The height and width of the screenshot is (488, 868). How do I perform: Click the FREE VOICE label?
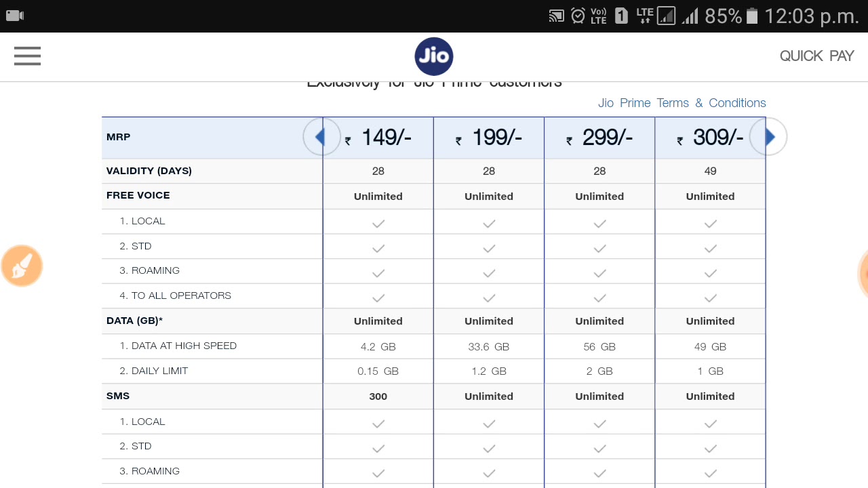click(x=138, y=195)
